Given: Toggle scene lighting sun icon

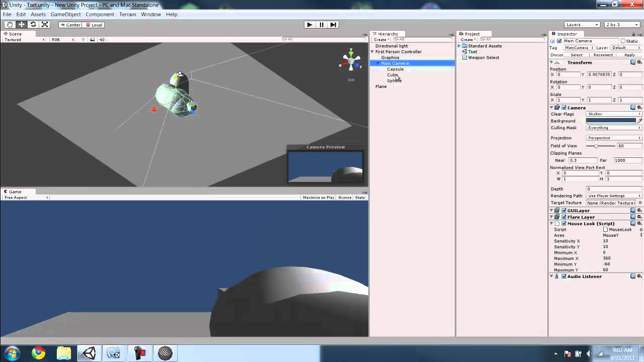Looking at the screenshot, I should click(83, 40).
